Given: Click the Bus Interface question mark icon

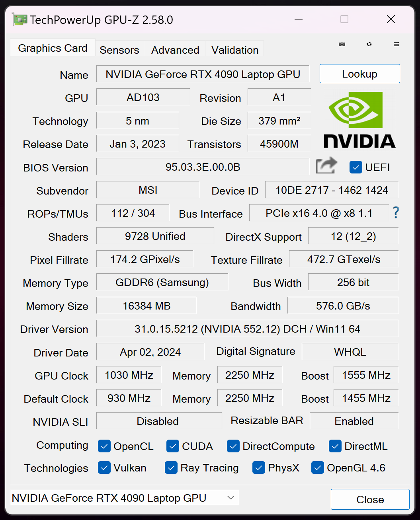Looking at the screenshot, I should (x=396, y=212).
